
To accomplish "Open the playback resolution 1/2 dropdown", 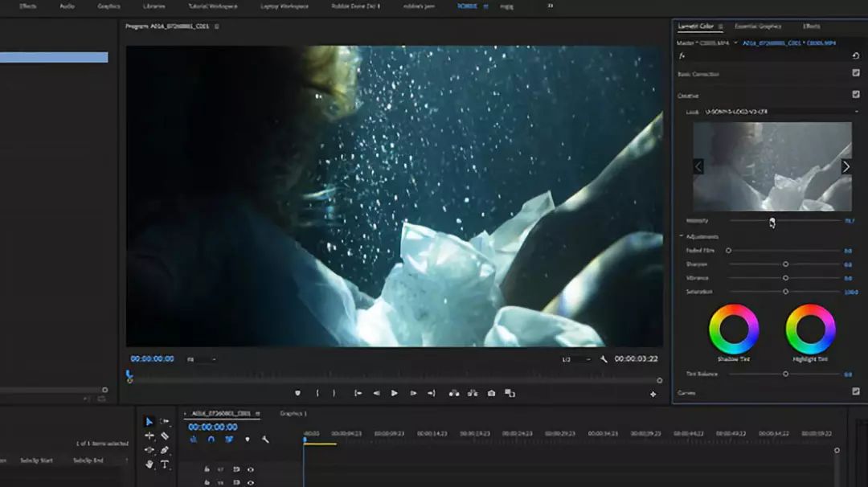I will (575, 359).
